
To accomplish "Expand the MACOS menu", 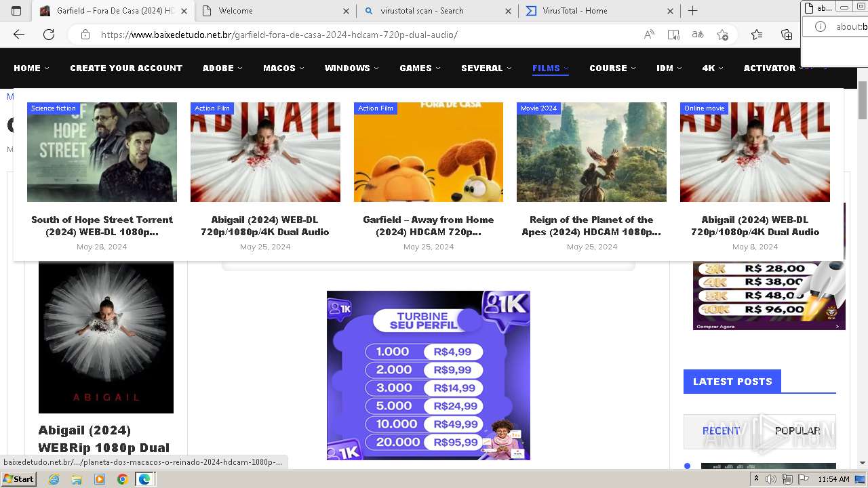I will (x=283, y=68).
